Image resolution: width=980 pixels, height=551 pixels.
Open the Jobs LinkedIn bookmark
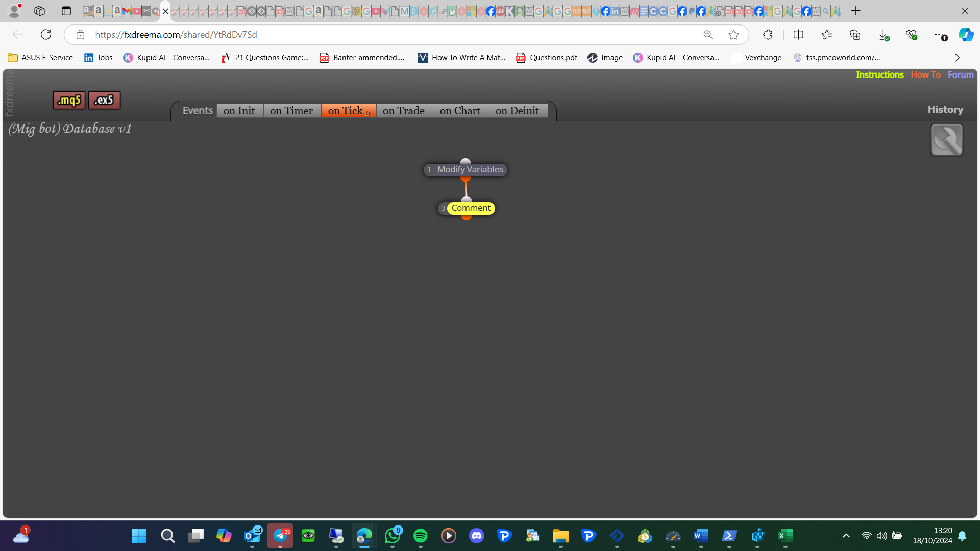click(x=99, y=58)
